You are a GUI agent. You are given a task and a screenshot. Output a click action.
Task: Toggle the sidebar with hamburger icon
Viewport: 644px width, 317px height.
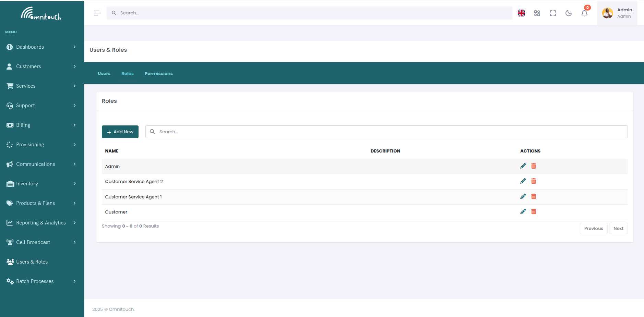pyautogui.click(x=97, y=13)
